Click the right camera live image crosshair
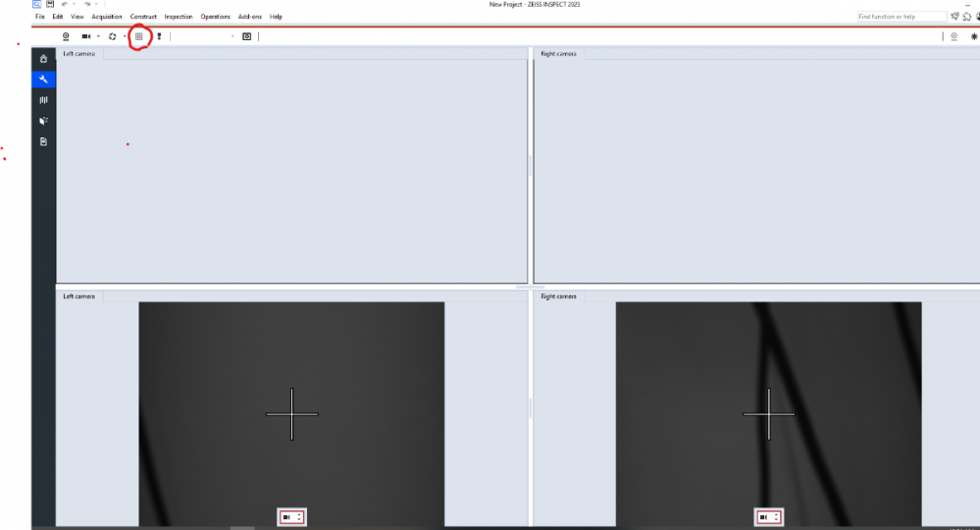This screenshot has width=980, height=530. point(769,414)
